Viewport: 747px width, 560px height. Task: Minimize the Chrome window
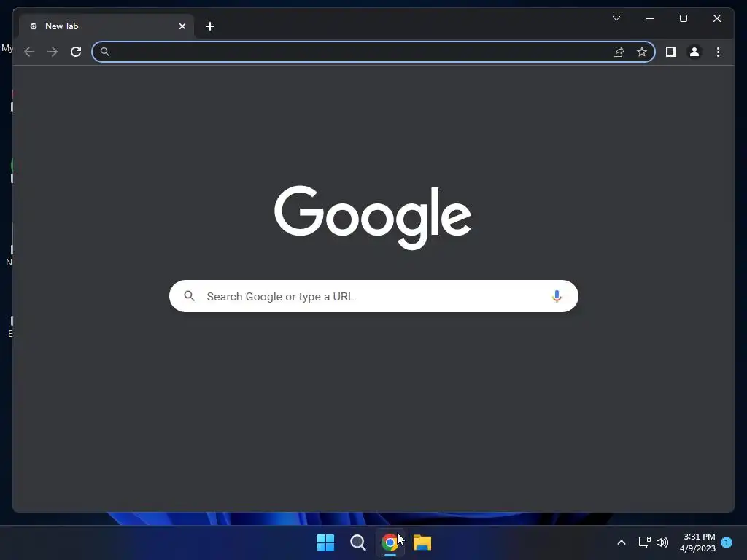(650, 18)
